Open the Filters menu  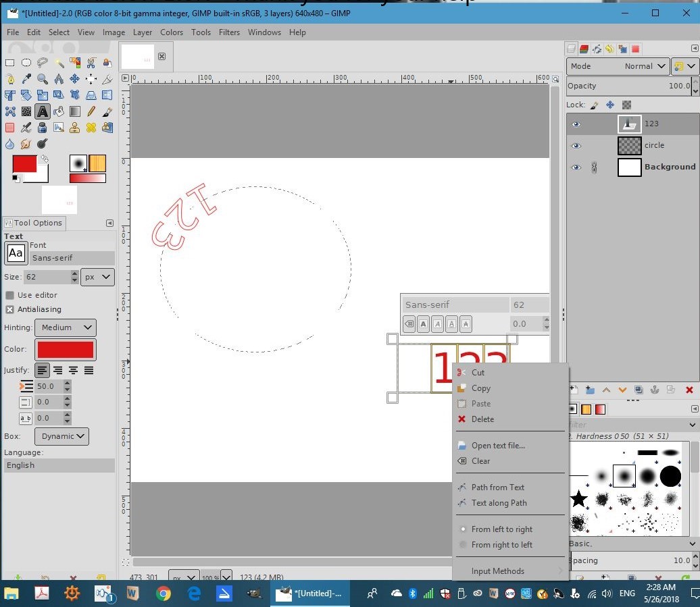pyautogui.click(x=229, y=32)
